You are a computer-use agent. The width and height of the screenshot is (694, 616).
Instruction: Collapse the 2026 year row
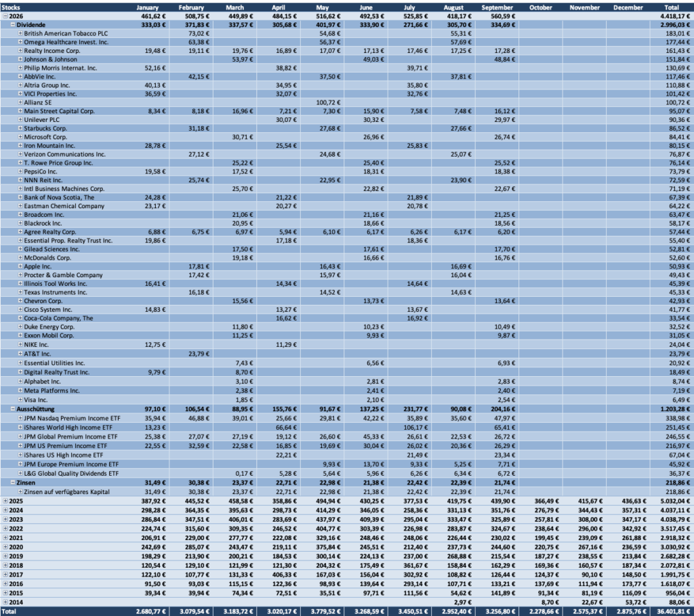tap(5, 16)
